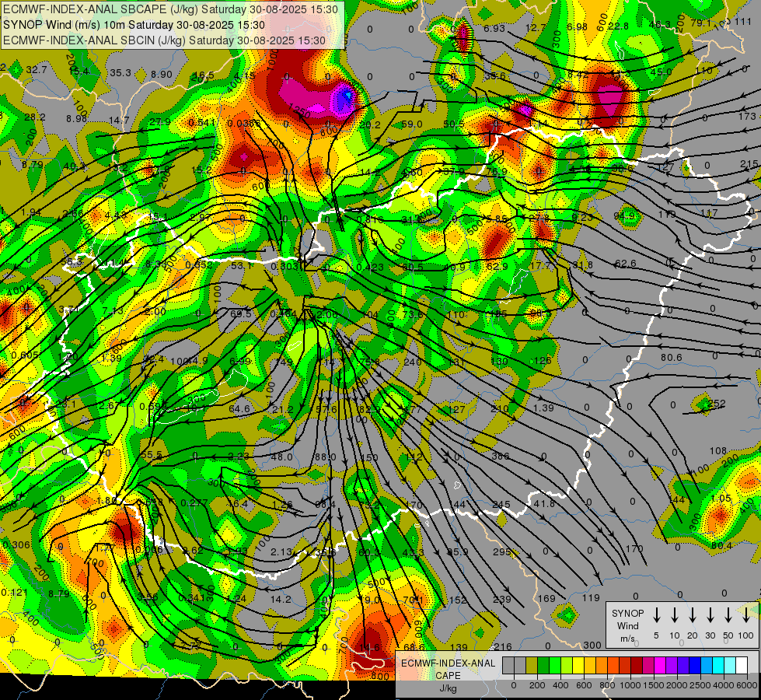Click the '1.05' value near orange patch

721,499
